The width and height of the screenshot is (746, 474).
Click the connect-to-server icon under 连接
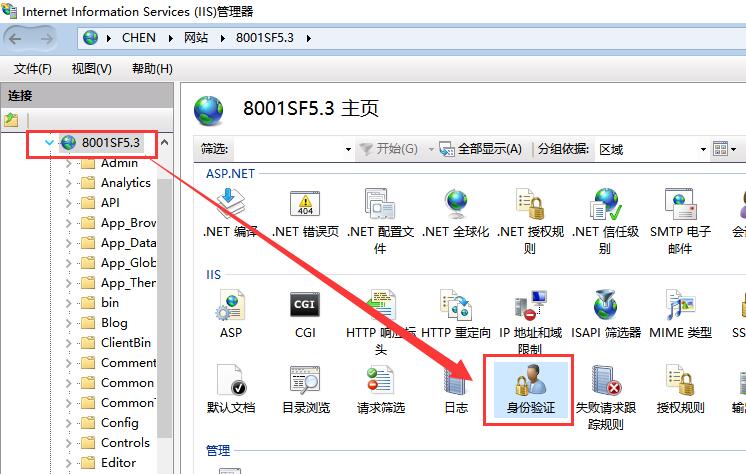[11, 120]
